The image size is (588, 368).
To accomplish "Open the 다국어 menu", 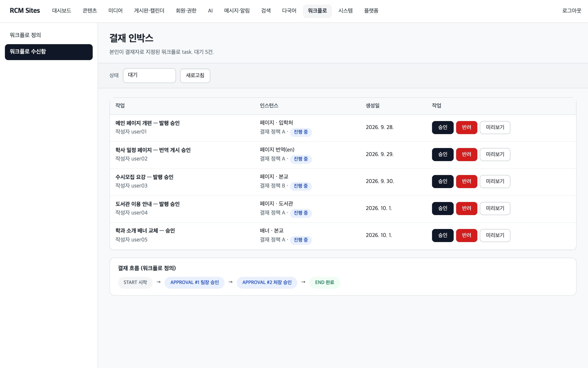I will click(289, 11).
